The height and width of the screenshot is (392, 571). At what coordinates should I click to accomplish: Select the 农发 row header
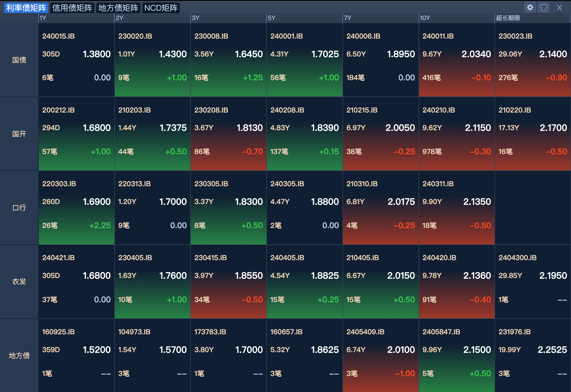[x=19, y=281]
